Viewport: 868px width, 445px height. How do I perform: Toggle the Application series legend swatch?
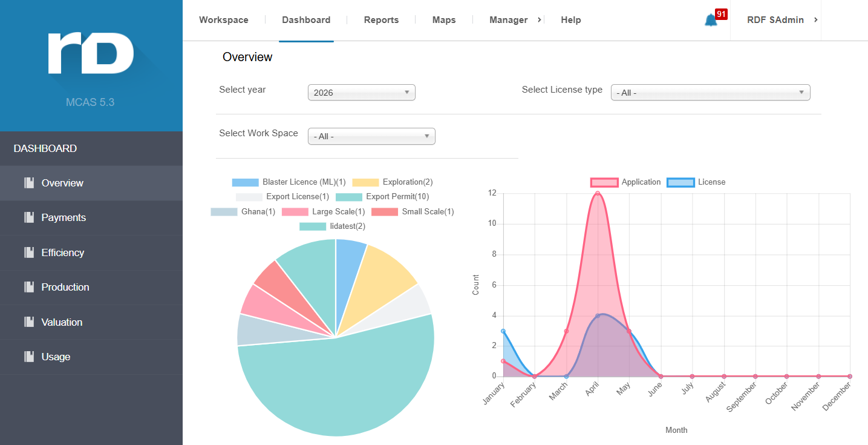point(604,182)
